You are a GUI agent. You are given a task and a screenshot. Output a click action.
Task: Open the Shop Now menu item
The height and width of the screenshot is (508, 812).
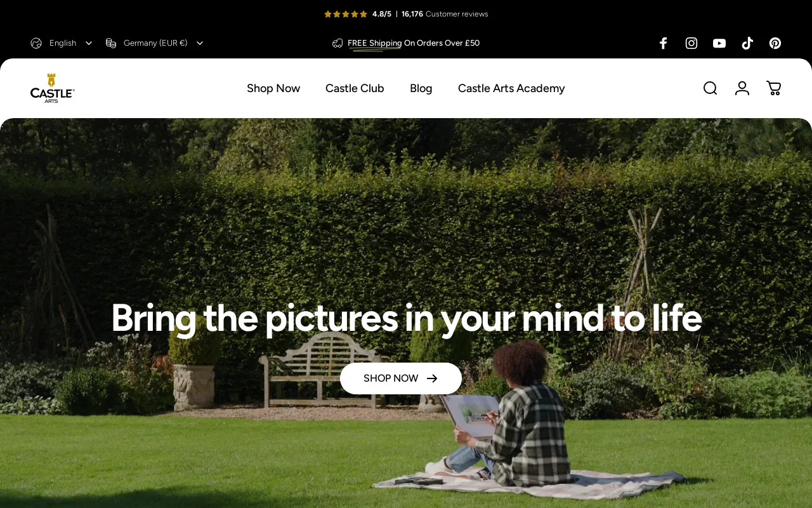click(273, 88)
